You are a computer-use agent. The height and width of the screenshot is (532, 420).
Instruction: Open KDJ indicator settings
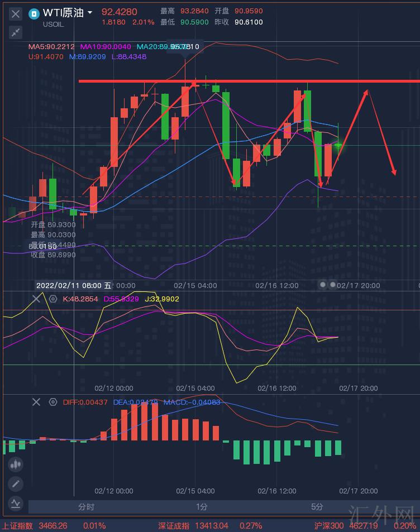(53, 299)
